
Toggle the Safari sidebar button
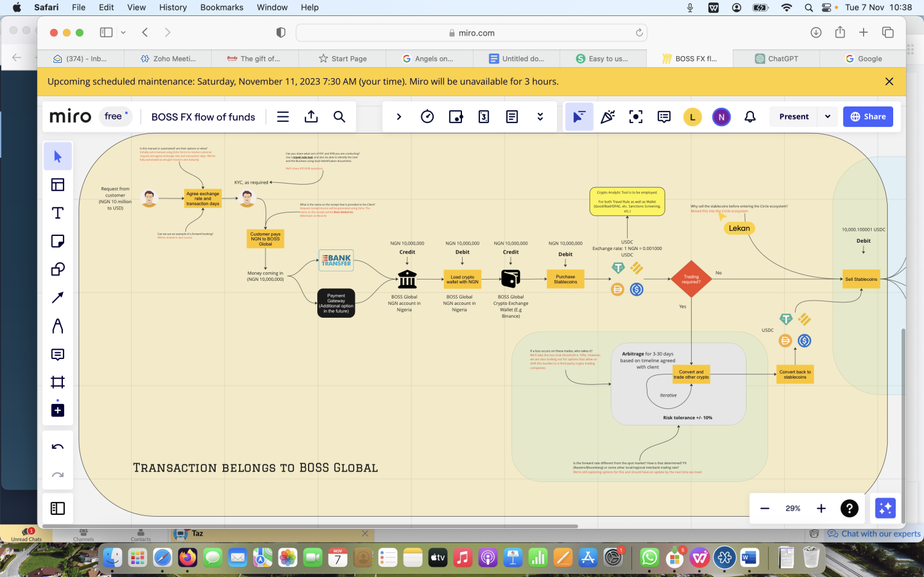coord(106,33)
